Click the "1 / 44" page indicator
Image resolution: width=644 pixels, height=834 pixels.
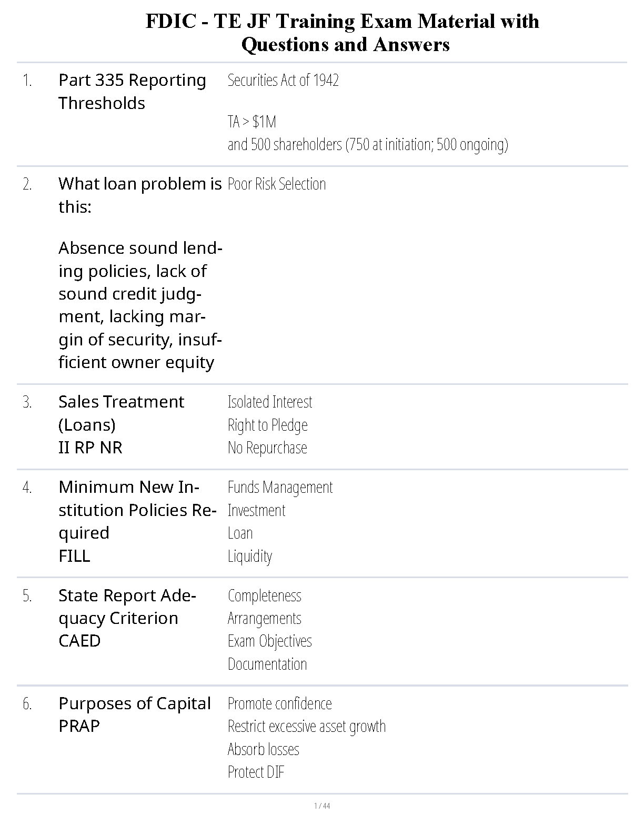coord(322,806)
